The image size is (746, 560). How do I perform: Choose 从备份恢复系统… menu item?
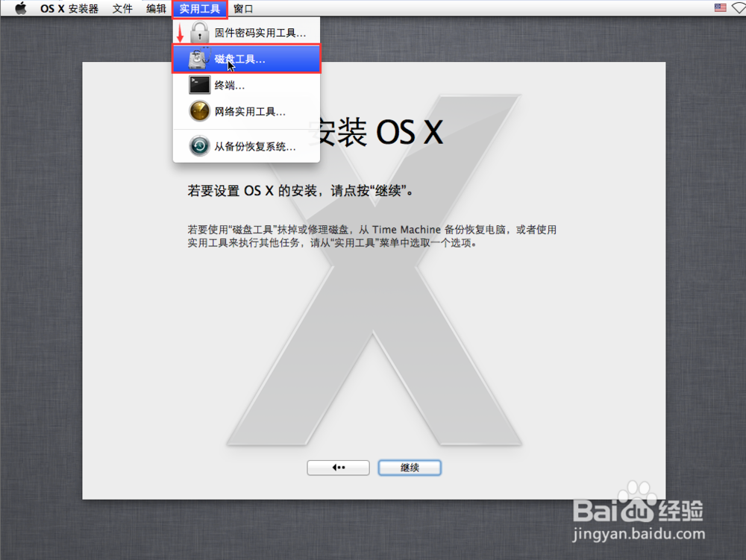click(x=246, y=146)
